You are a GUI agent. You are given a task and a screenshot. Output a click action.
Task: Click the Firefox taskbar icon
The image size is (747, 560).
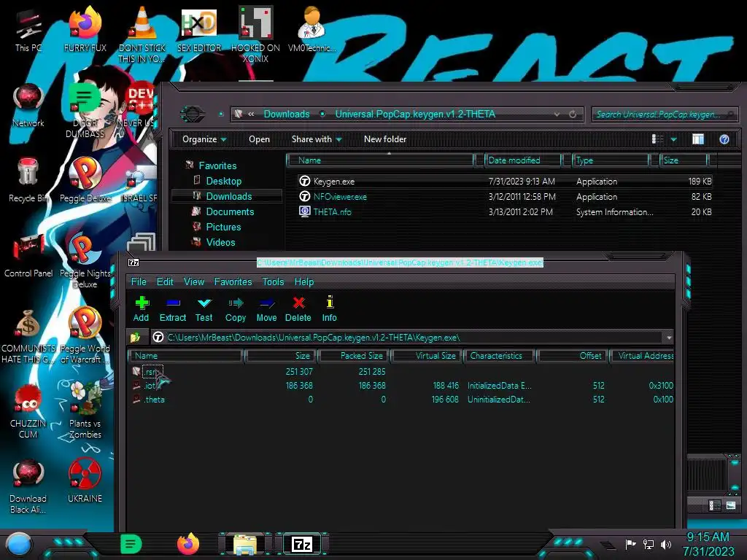pyautogui.click(x=188, y=544)
